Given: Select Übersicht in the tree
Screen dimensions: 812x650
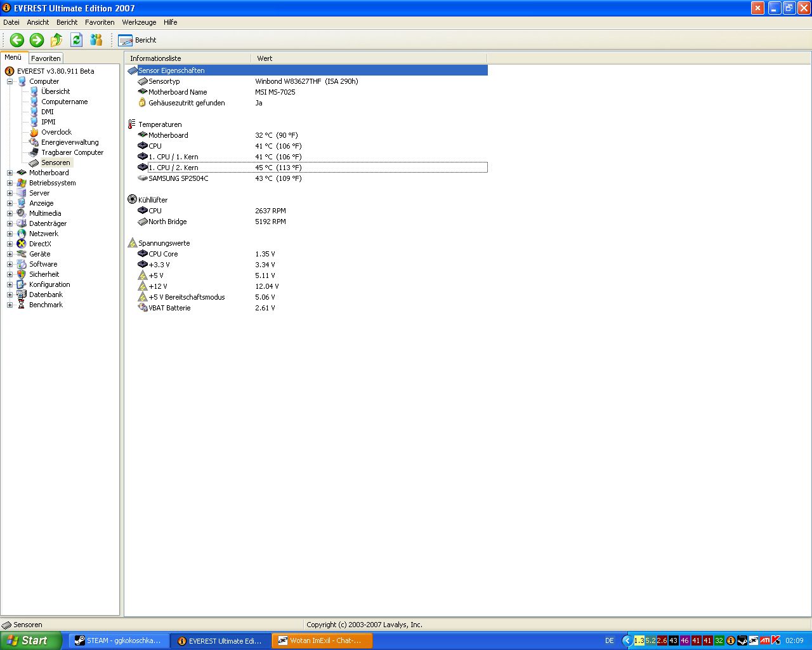Looking at the screenshot, I should click(56, 91).
